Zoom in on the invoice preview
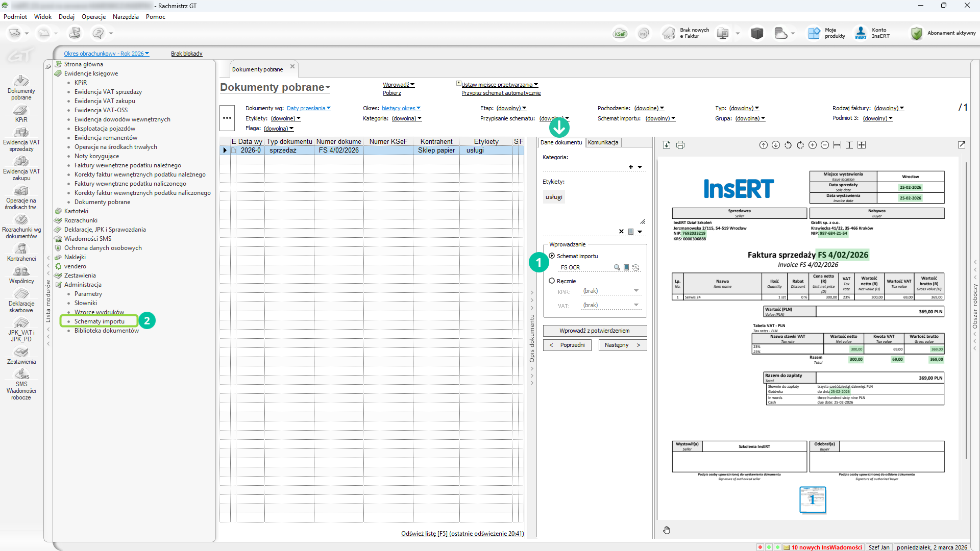Viewport: 980px width, 551px height. [813, 145]
